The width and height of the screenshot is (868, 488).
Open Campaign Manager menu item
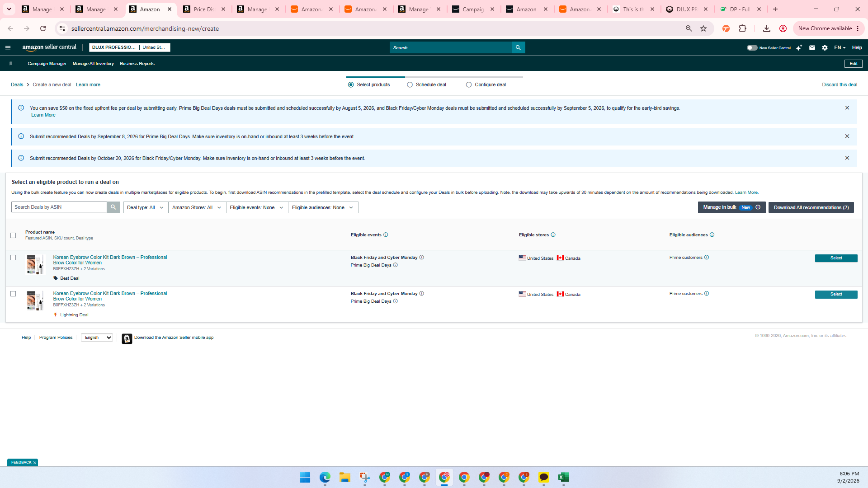(x=47, y=64)
